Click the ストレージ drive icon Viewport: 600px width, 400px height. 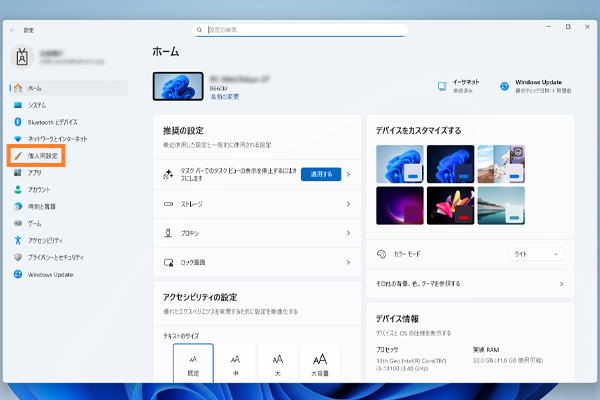pos(168,204)
